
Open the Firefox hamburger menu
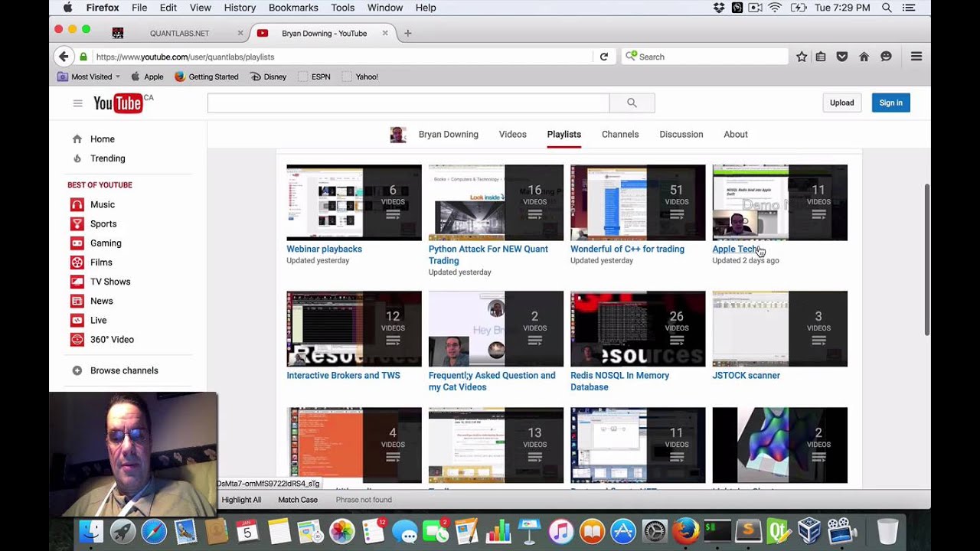[x=916, y=57]
